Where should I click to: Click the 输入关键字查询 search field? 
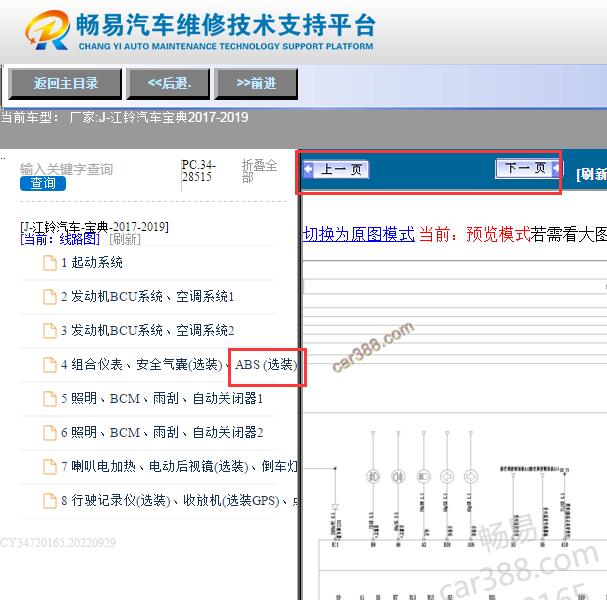pyautogui.click(x=66, y=169)
